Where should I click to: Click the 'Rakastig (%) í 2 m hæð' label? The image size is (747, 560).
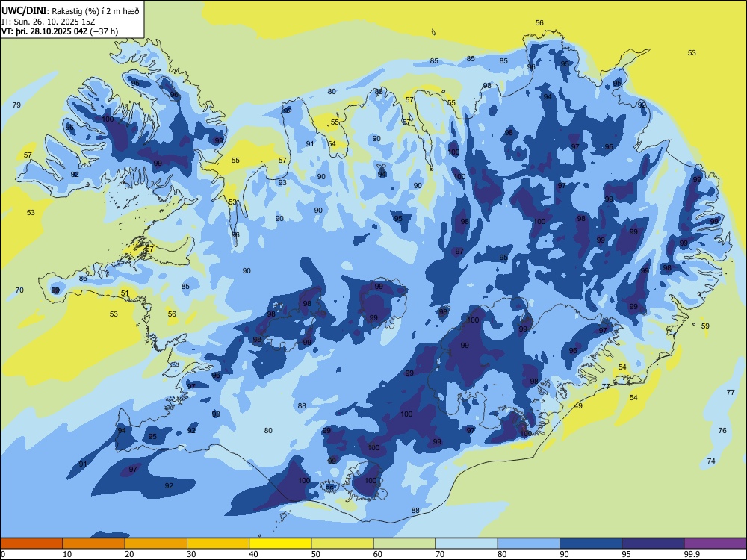click(96, 11)
